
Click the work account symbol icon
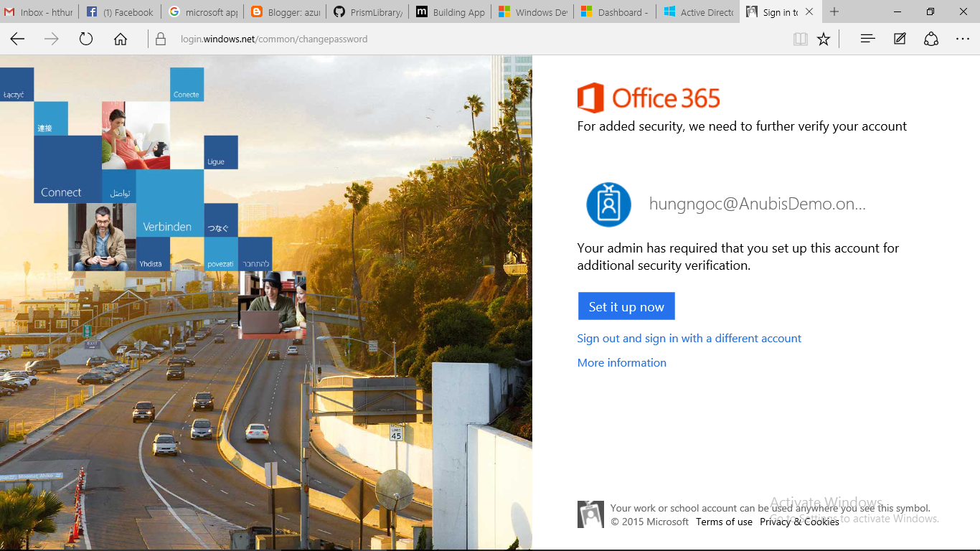click(x=590, y=514)
